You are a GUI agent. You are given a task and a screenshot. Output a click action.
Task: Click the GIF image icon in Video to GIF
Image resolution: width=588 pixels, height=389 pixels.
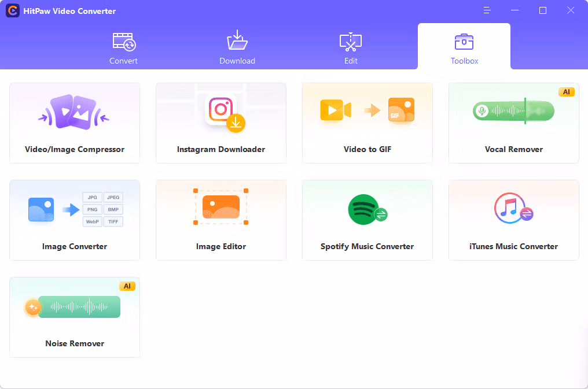click(401, 110)
